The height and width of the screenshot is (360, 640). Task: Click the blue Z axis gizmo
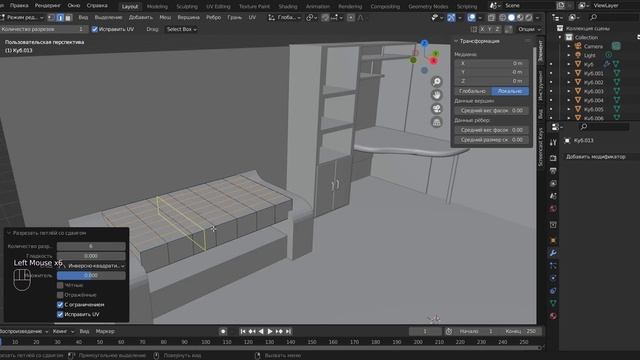pyautogui.click(x=424, y=43)
